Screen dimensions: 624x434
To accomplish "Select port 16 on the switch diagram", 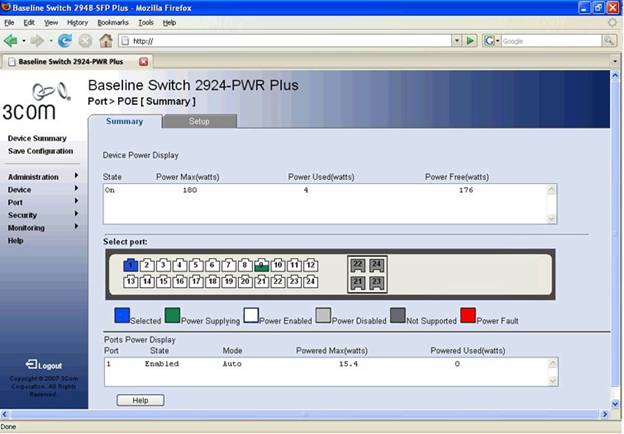I will (x=180, y=282).
